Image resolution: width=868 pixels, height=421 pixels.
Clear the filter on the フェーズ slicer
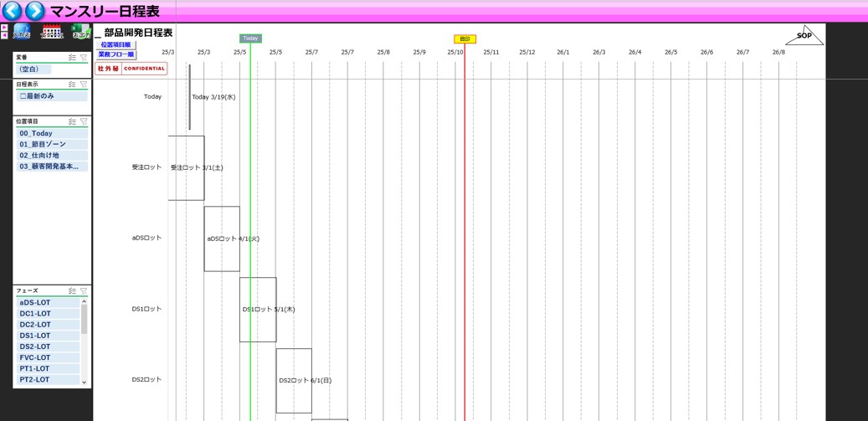(84, 290)
